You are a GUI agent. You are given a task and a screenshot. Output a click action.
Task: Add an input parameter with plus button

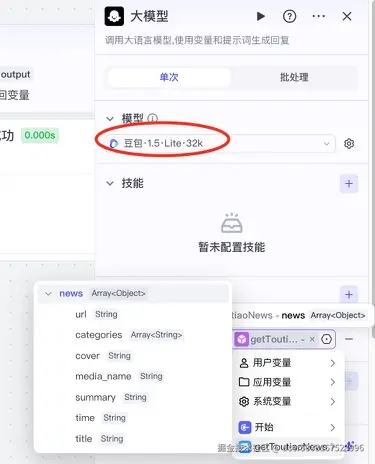pos(349,295)
